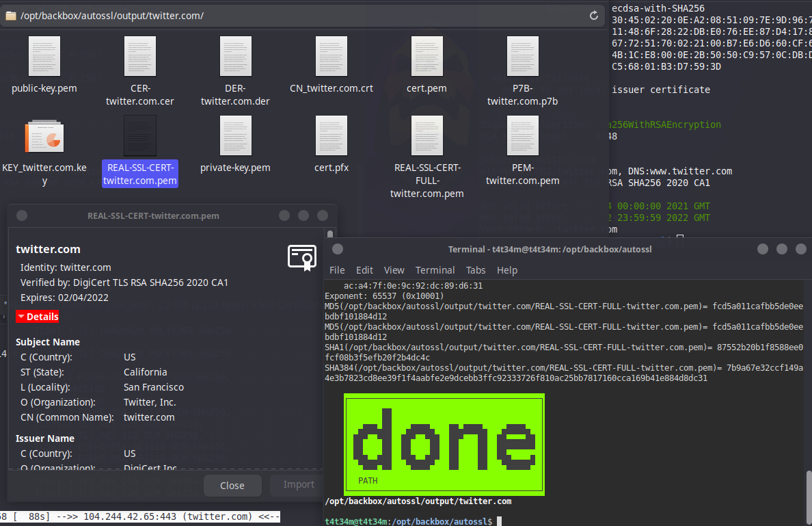This screenshot has height=526, width=812.
Task: Click the 'Verified by: DigiCert TLS RSA SHA256 2020 CA1' text
Action: tap(124, 282)
